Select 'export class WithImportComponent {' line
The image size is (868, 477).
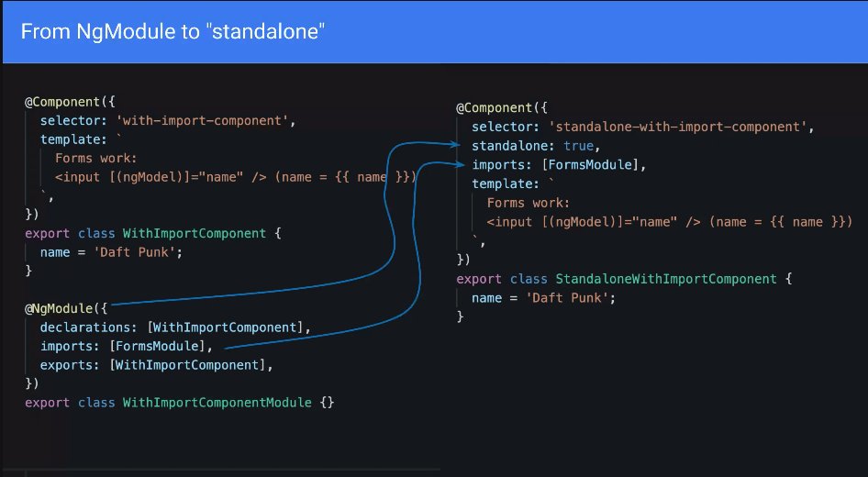(x=153, y=234)
